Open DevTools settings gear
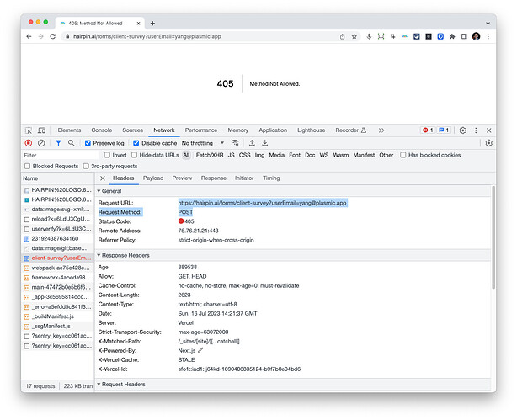Screen dimensions: 517x420 click(462, 130)
